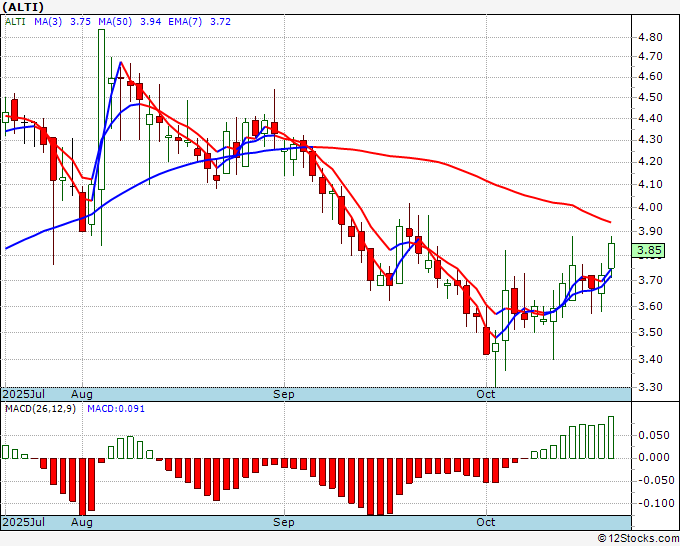680x546 pixels.
Task: Click the 4.80 price axis label
Action: point(651,37)
